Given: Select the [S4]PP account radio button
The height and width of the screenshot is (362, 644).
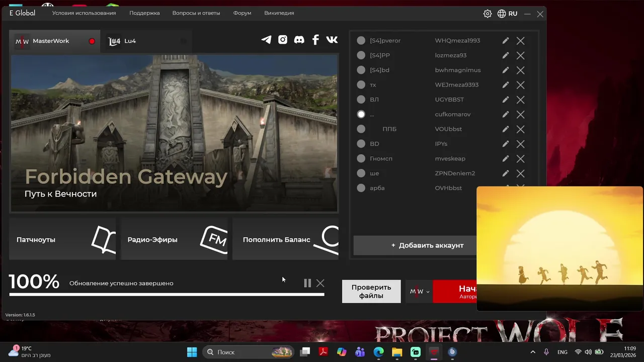Looking at the screenshot, I should point(361,55).
